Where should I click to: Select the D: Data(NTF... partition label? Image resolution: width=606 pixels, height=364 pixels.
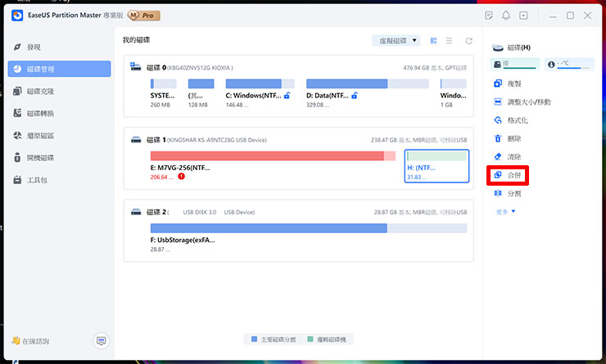point(328,96)
